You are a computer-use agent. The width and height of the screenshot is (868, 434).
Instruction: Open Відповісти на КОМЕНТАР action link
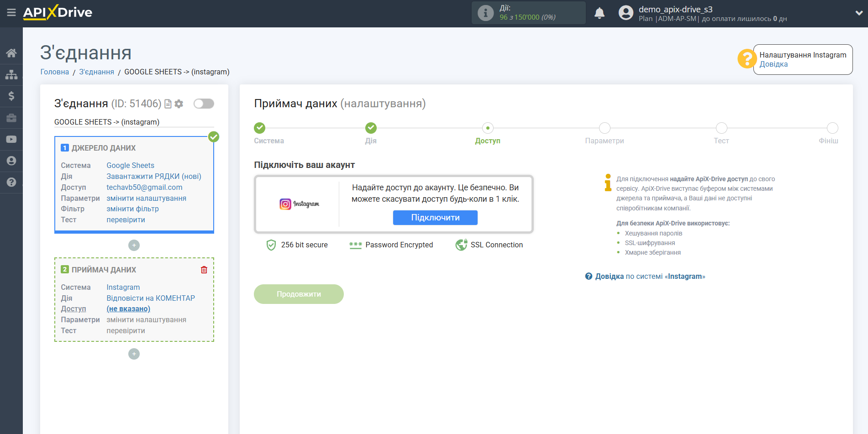tap(151, 298)
